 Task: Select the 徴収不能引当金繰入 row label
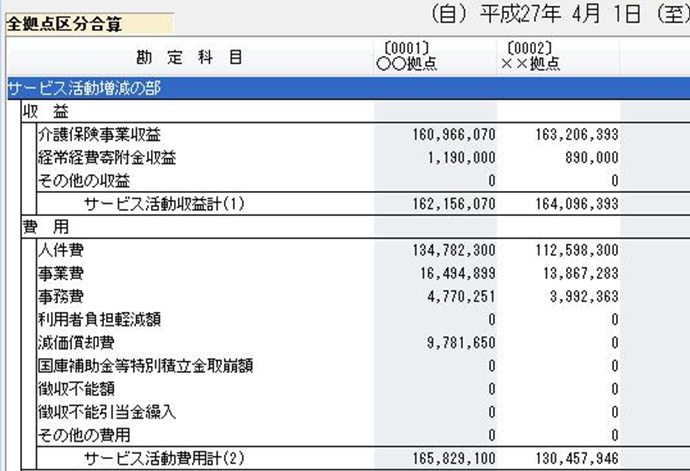pos(106,411)
